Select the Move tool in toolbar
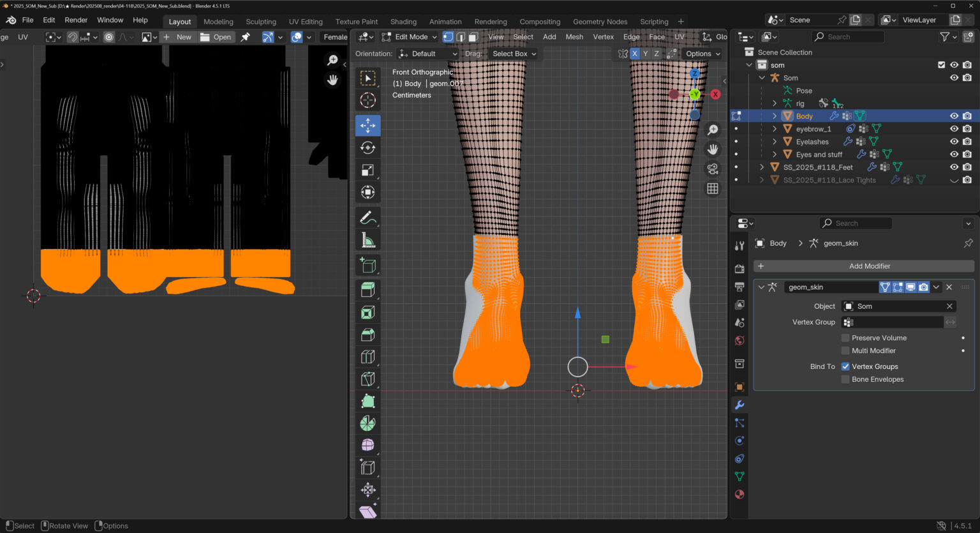This screenshot has height=533, width=980. click(367, 126)
